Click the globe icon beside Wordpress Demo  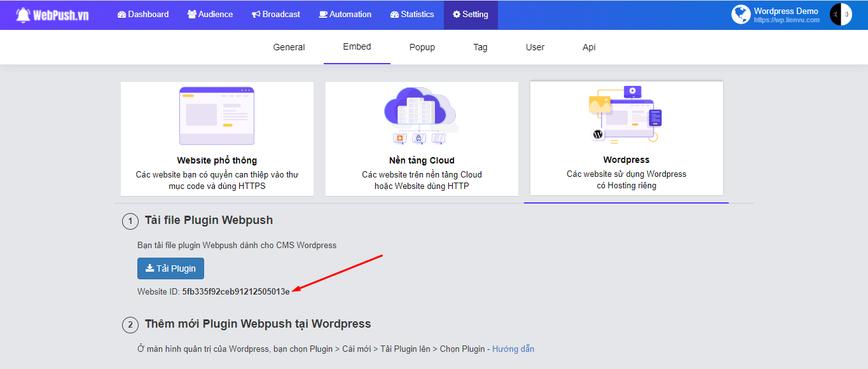point(741,15)
